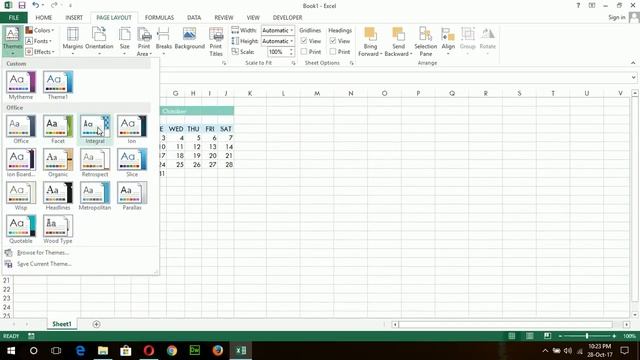Click the zoom slider handle
Viewport: 640px width, 360px height.
pyautogui.click(x=587, y=336)
